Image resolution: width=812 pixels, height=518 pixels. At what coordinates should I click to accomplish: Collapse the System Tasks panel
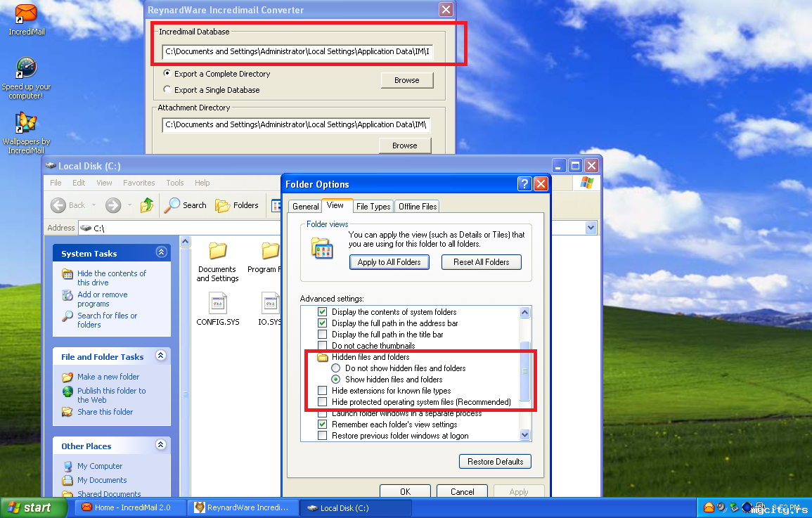161,252
